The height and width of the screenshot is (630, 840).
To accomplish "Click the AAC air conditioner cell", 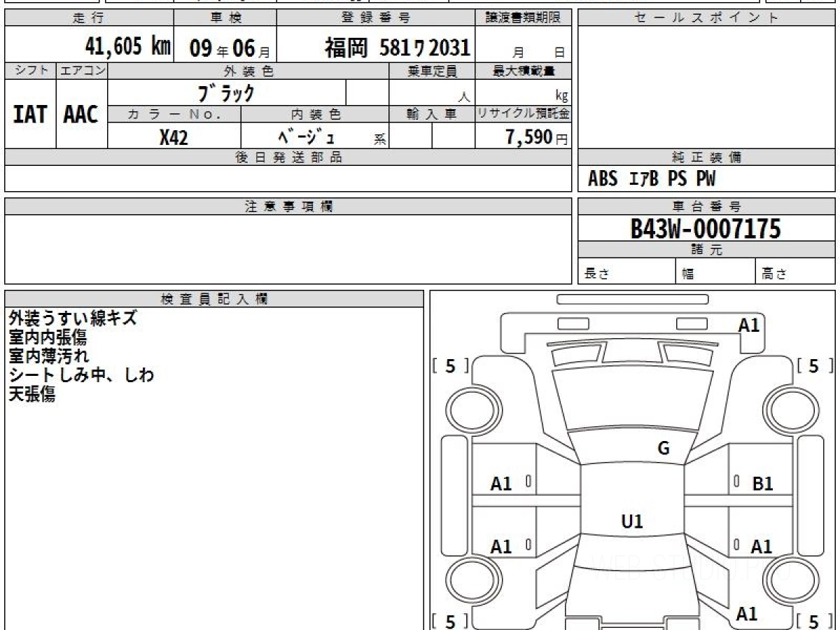I will click(81, 115).
